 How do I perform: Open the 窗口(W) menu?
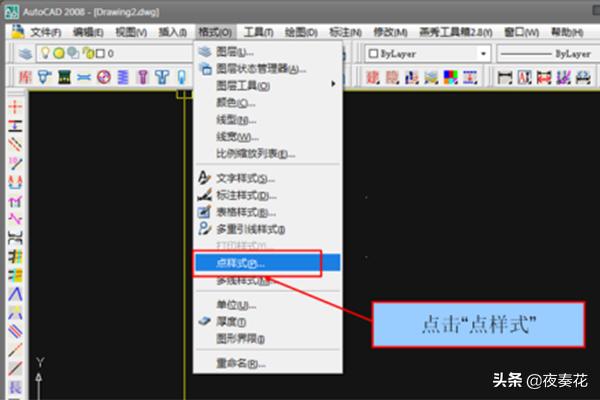pyautogui.click(x=521, y=32)
